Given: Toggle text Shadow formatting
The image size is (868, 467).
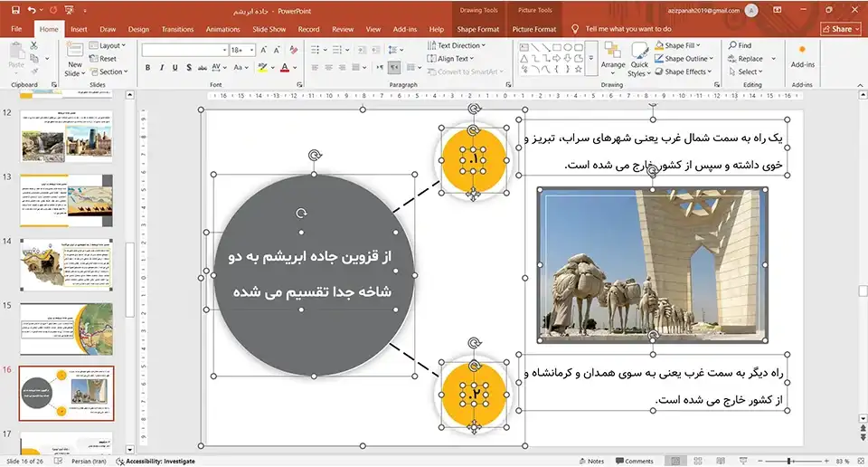Looking at the screenshot, I should (189, 68).
